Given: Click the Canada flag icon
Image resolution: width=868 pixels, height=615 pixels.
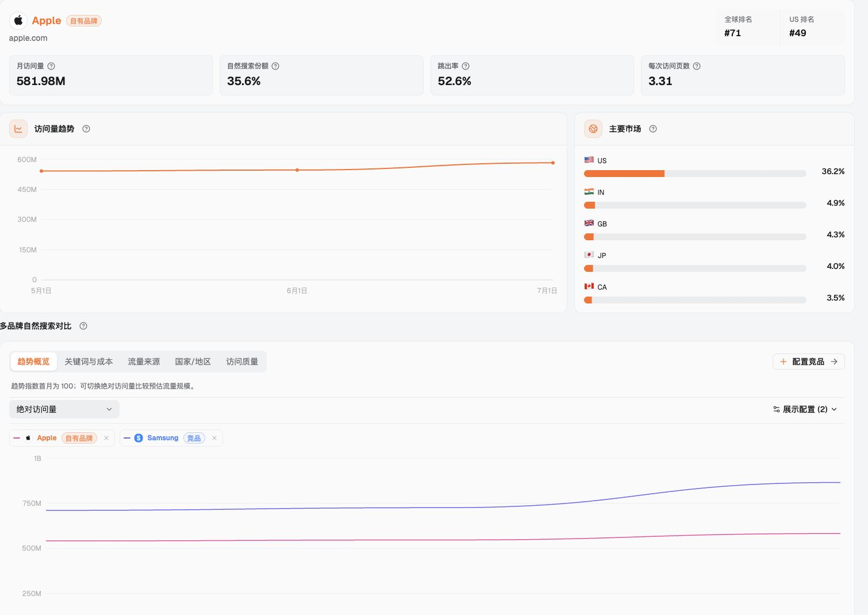Looking at the screenshot, I should click(x=589, y=286).
